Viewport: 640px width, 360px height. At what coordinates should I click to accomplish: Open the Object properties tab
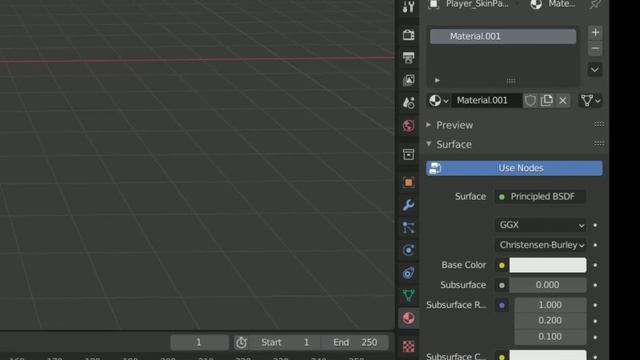click(408, 182)
